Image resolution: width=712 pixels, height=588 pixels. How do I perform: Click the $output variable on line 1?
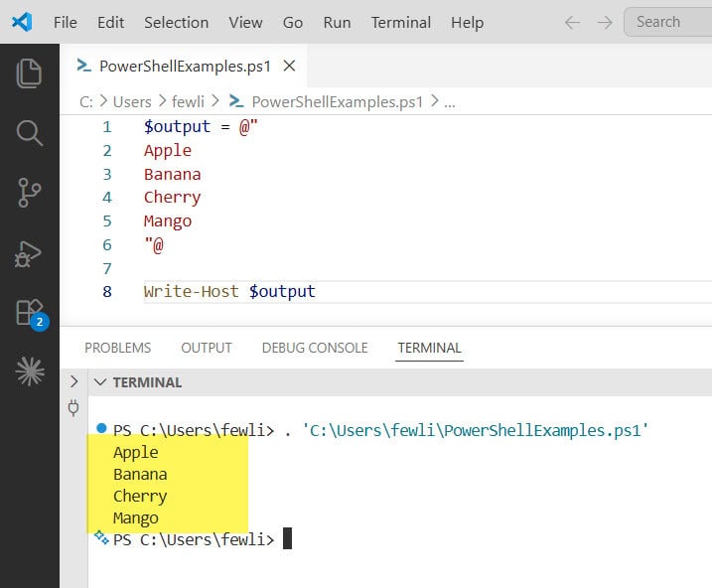[177, 127]
